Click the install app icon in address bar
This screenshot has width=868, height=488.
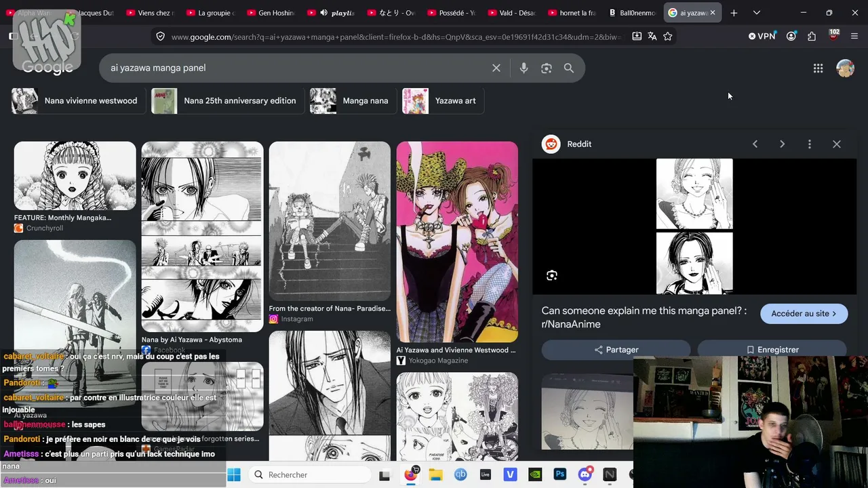click(x=637, y=36)
